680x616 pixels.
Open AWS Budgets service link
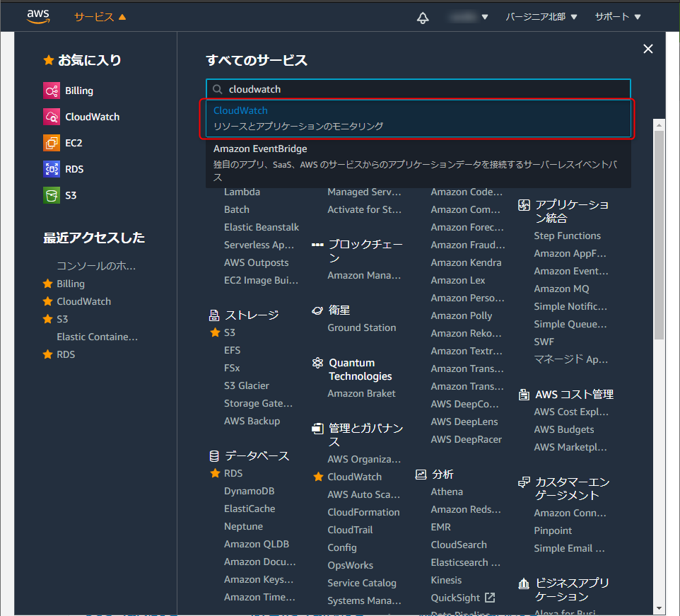[564, 429]
